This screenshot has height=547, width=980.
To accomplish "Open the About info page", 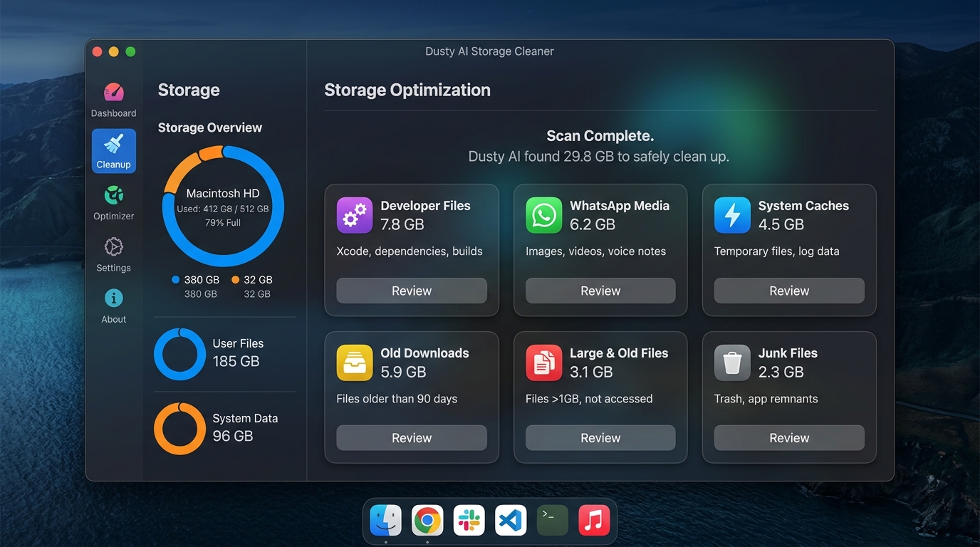I will click(x=113, y=306).
